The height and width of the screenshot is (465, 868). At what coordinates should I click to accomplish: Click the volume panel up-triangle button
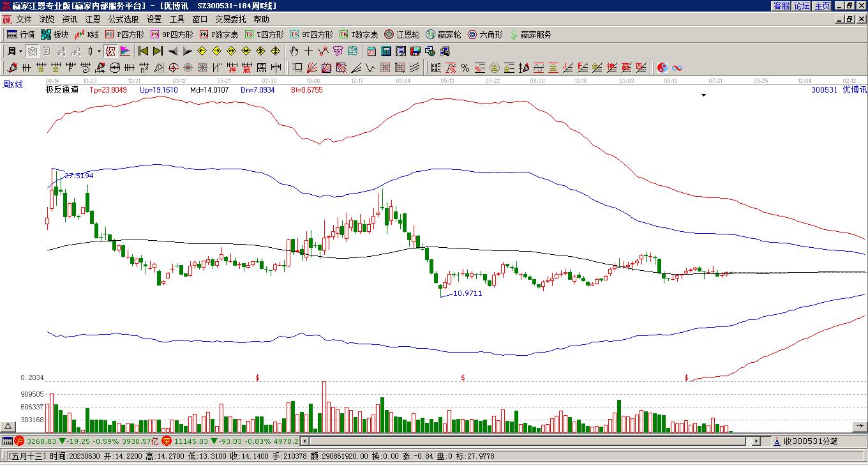pyautogui.click(x=8, y=426)
